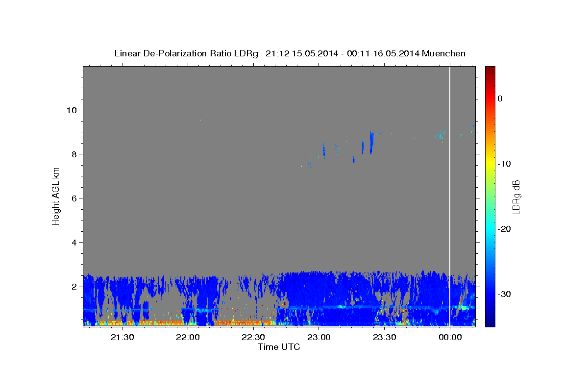Screen dimensions: 588x392
Task: Click the colorbar value '0'
Action: (500, 98)
